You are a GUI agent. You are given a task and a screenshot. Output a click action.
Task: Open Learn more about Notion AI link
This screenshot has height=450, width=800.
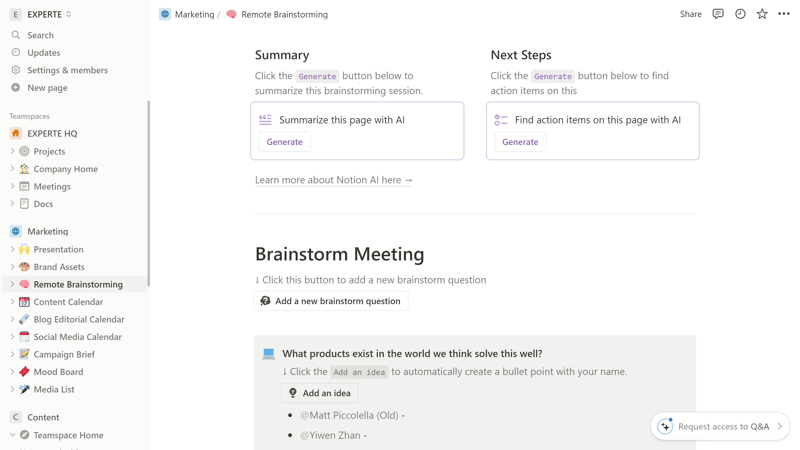pyautogui.click(x=334, y=180)
